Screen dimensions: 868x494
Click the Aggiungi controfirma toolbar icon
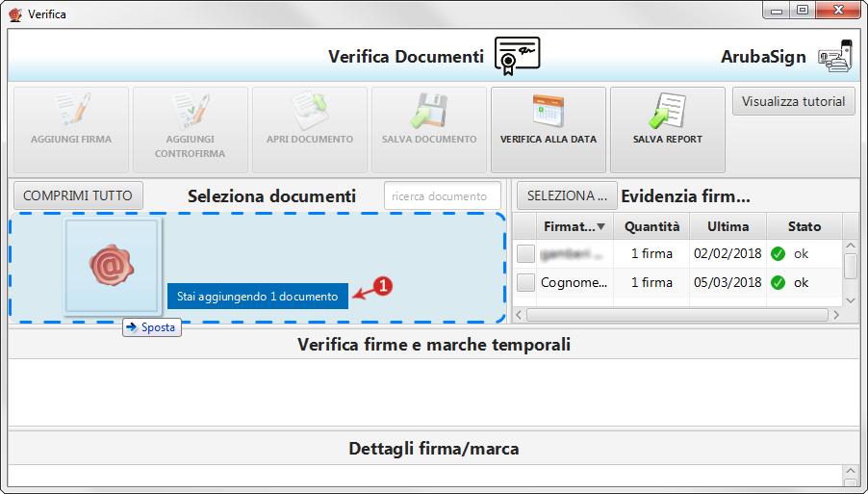pyautogui.click(x=190, y=111)
